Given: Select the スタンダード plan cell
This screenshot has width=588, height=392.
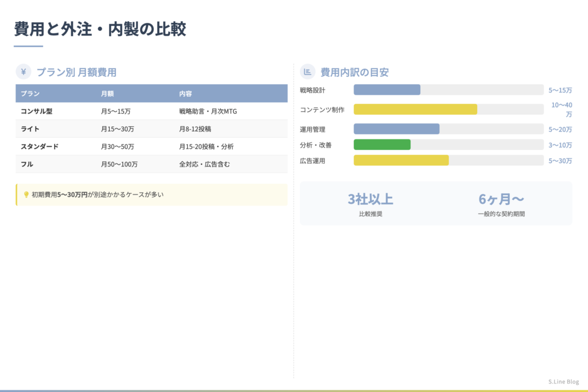Looking at the screenshot, I should [x=40, y=146].
